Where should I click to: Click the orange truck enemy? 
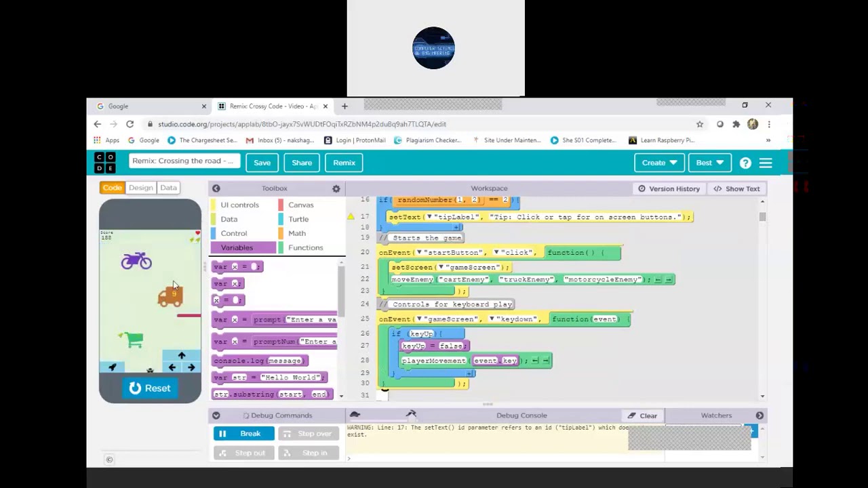[170, 296]
